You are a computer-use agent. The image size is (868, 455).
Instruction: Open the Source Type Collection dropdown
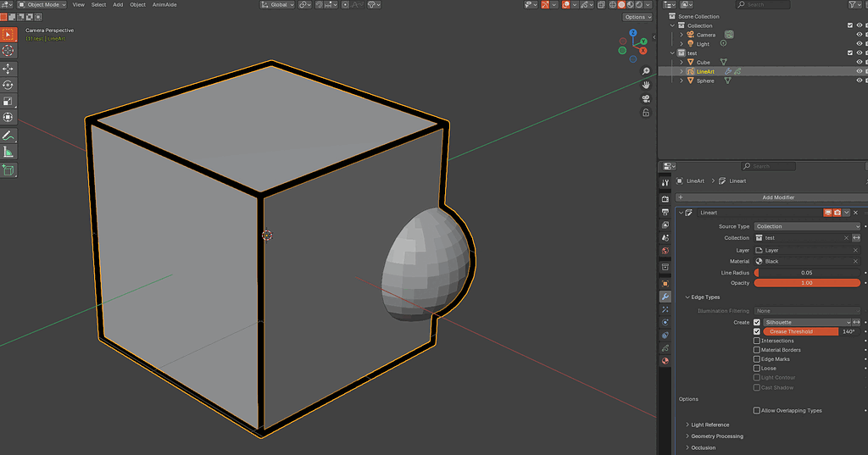807,226
